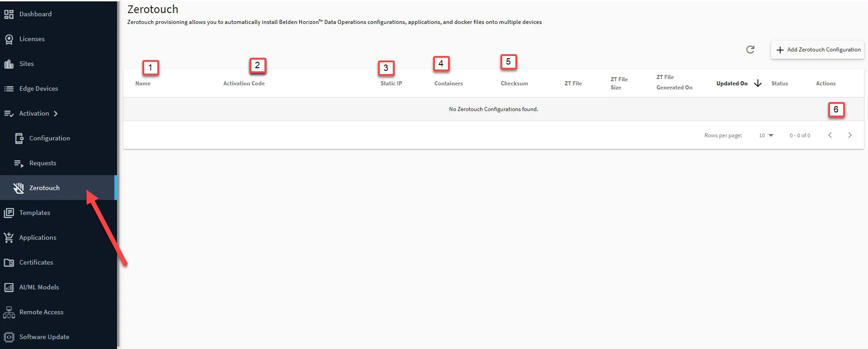This screenshot has width=868, height=349.
Task: Open the rows per page dropdown
Action: coord(766,135)
